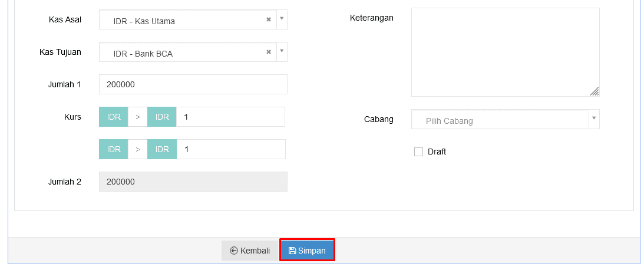Clear the Kas Asal selection
Screen dimensions: 644x273
pos(269,19)
